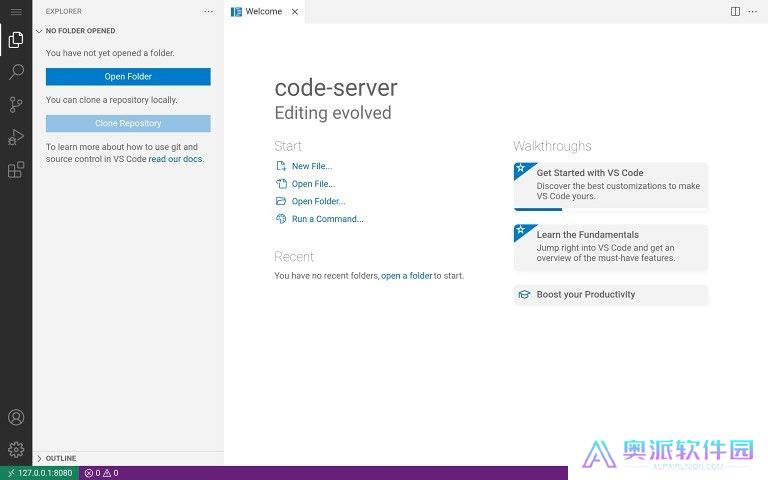Image resolution: width=768 pixels, height=480 pixels.
Task: Split the editor right icon
Action: coord(735,11)
